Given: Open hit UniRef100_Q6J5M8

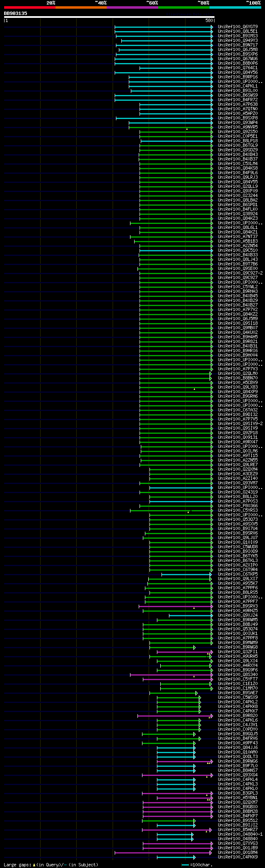Looking at the screenshot, I should tap(238, 50).
